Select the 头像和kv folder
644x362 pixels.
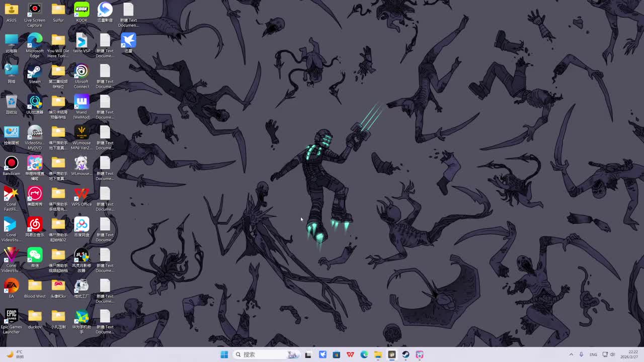[58, 289]
